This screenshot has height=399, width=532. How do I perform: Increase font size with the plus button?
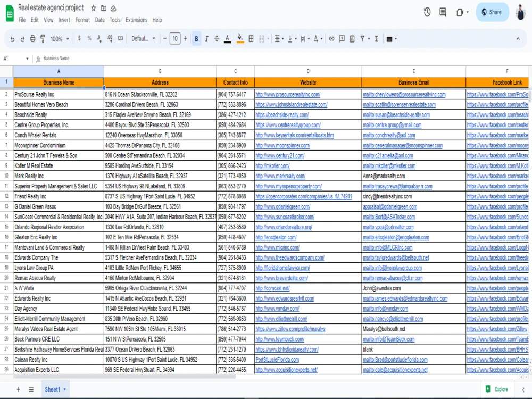tap(185, 39)
